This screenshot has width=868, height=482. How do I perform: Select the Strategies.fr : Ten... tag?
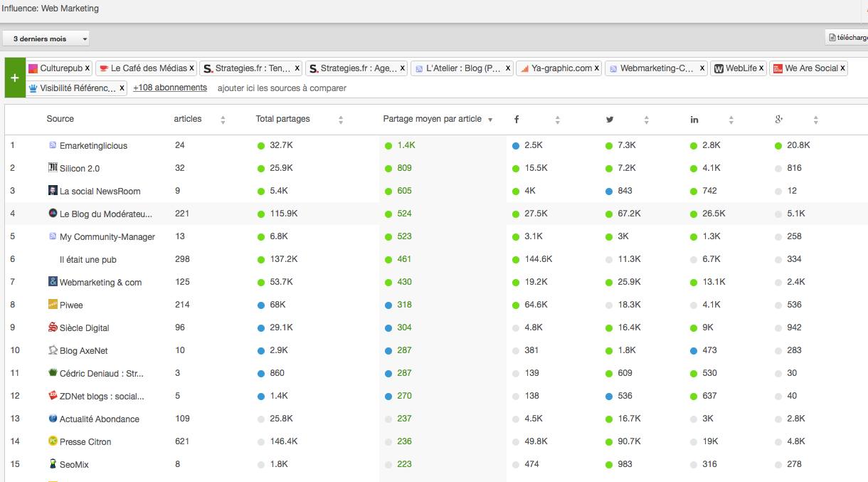click(252, 68)
